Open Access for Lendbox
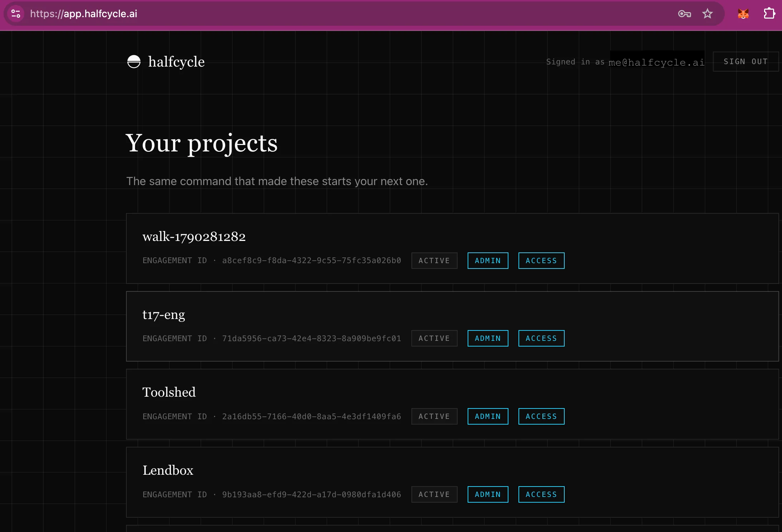 pos(541,494)
